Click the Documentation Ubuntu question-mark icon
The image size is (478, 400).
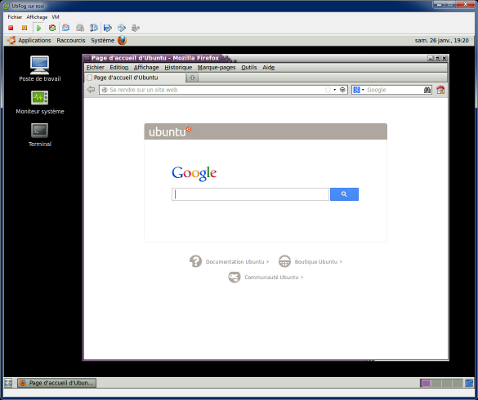click(196, 261)
